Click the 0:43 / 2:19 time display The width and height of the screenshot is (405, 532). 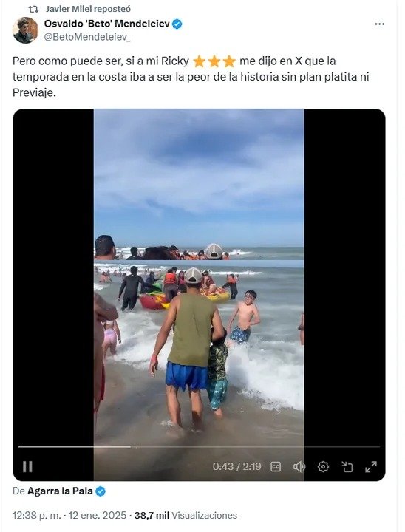coord(236,466)
